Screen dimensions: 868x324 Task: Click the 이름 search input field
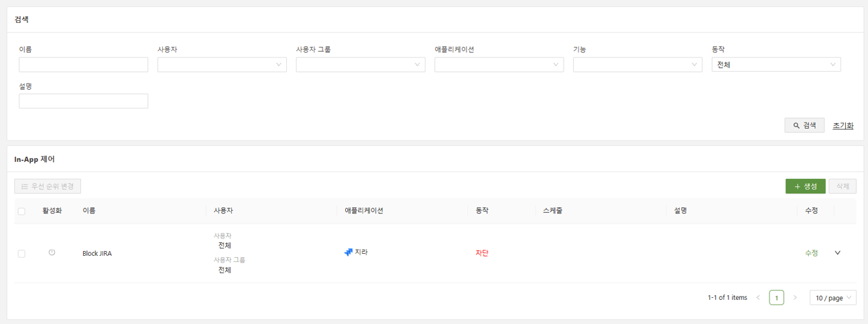(x=83, y=65)
